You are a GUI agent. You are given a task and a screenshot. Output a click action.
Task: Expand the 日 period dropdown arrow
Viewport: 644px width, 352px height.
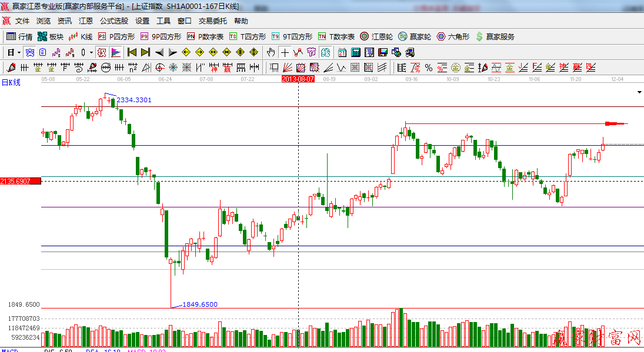pyautogui.click(x=18, y=52)
